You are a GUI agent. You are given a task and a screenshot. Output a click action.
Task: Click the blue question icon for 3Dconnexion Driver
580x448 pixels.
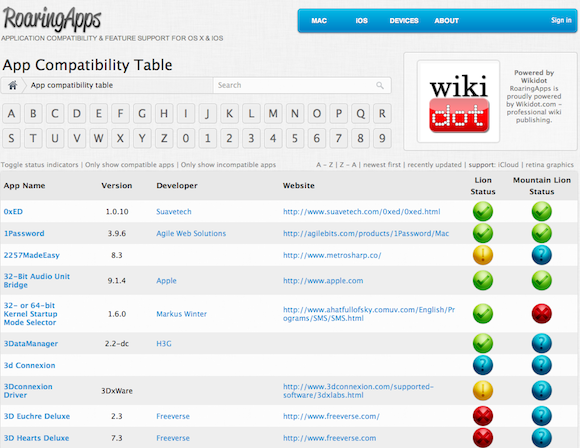542,391
